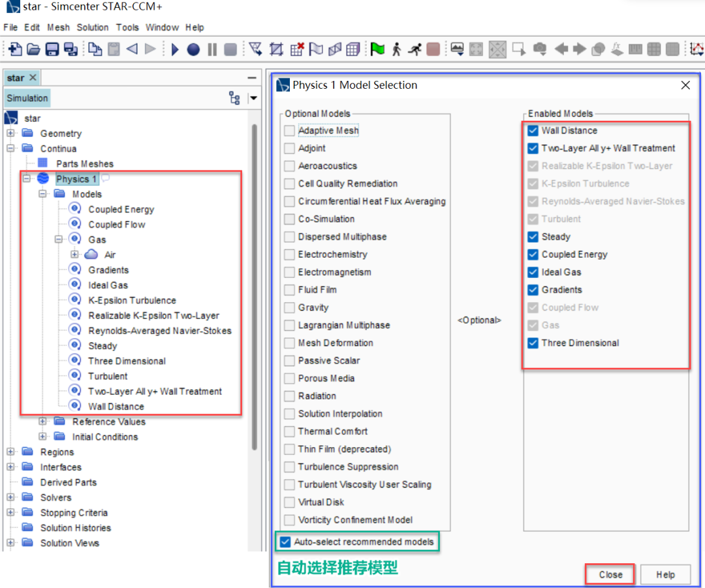The width and height of the screenshot is (705, 588).
Task: Open the Edit menu
Action: [x=32, y=27]
